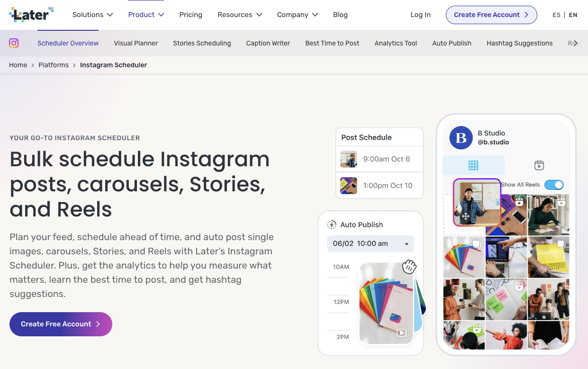Click the Auto Publish lightning icon
The height and width of the screenshot is (369, 588).
coord(332,225)
